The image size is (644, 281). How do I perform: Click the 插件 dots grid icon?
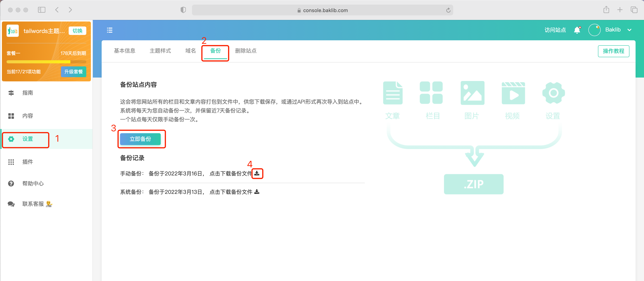[x=11, y=162]
